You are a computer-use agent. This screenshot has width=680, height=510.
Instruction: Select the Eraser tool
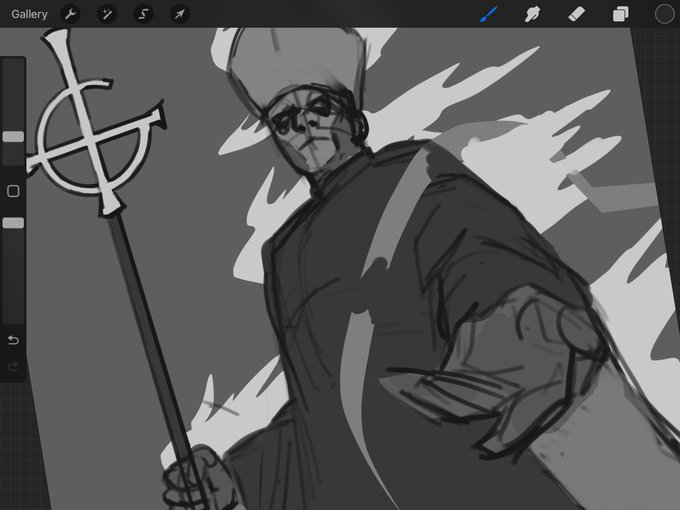point(576,14)
